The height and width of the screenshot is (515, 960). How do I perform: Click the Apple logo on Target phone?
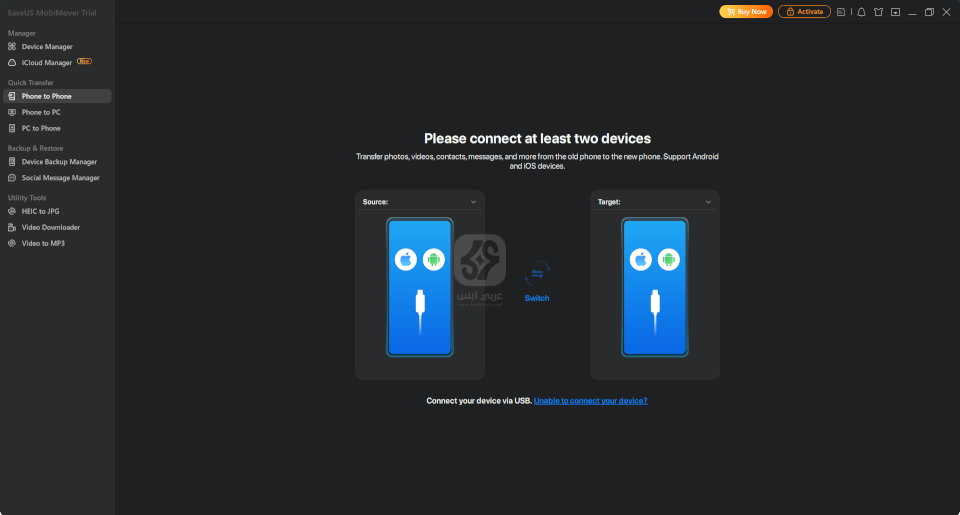[x=641, y=260]
